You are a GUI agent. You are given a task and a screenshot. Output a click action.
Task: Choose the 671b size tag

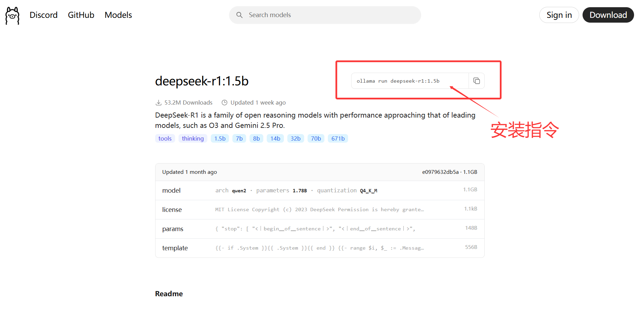point(338,139)
